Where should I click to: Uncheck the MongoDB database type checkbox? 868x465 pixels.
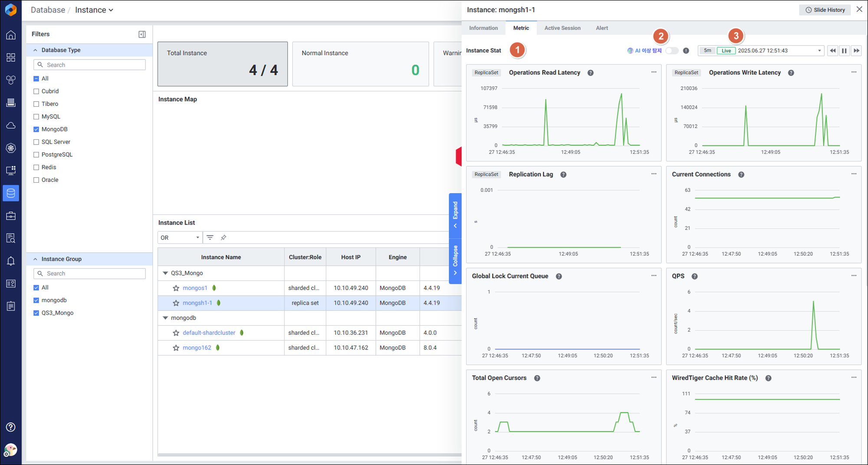click(36, 129)
